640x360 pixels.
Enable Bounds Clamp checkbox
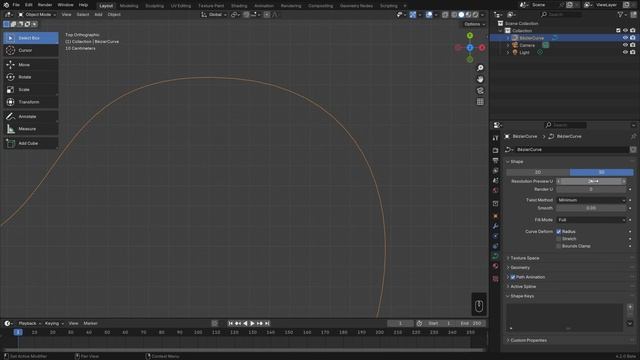point(559,246)
